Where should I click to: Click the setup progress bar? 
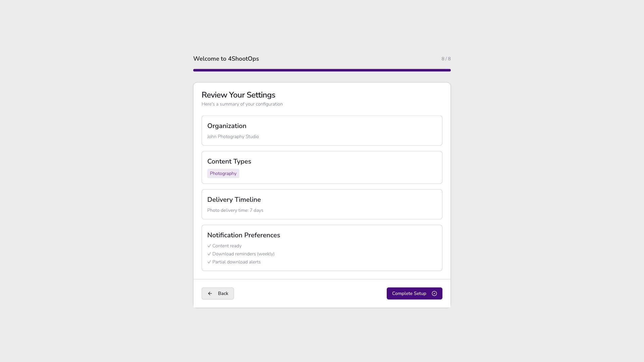(x=322, y=70)
